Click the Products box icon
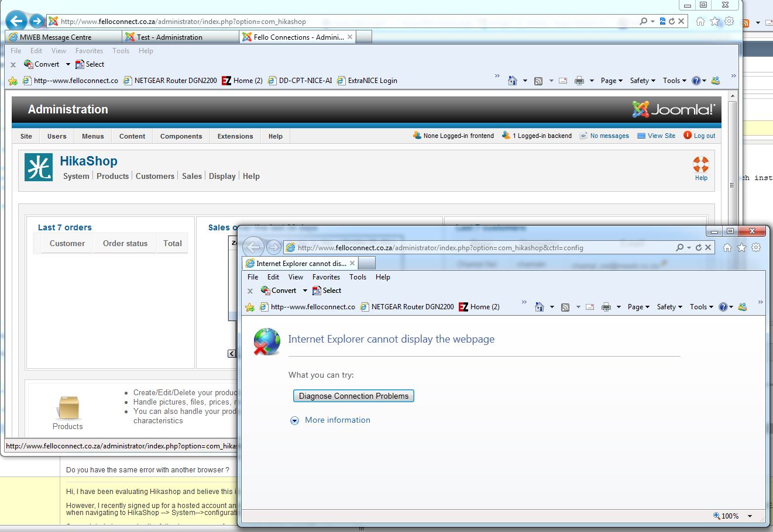The width and height of the screenshot is (773, 532). coord(68,407)
